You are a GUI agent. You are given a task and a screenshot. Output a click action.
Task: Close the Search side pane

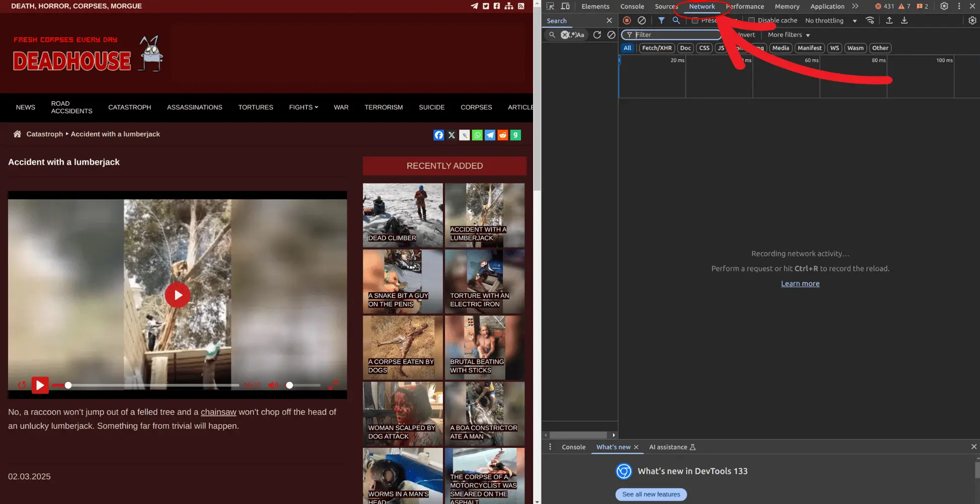tap(609, 21)
